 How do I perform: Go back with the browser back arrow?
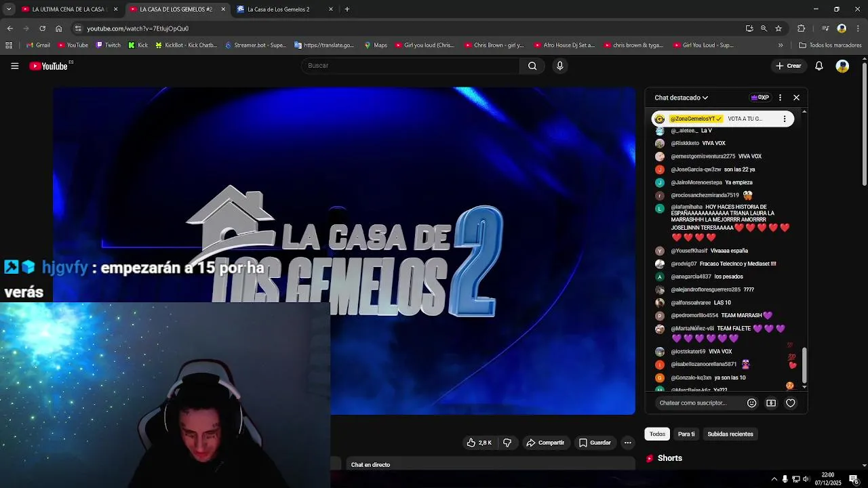(x=9, y=28)
